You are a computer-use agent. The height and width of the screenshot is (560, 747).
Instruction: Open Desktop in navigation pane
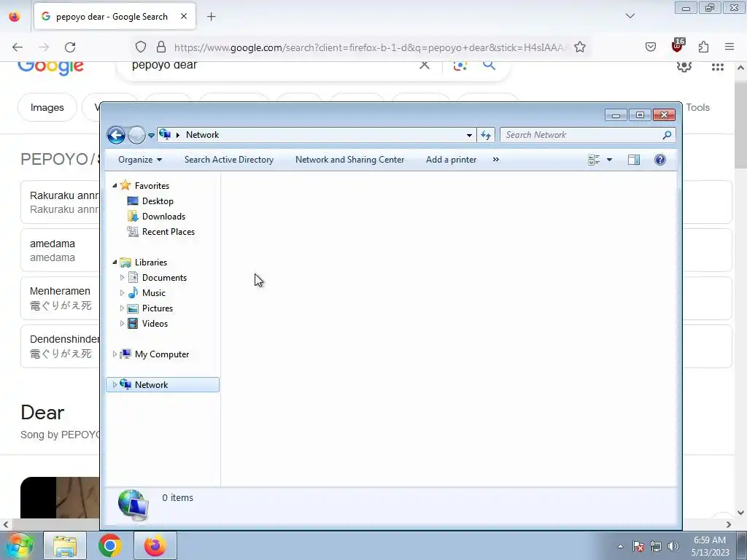[x=158, y=201]
